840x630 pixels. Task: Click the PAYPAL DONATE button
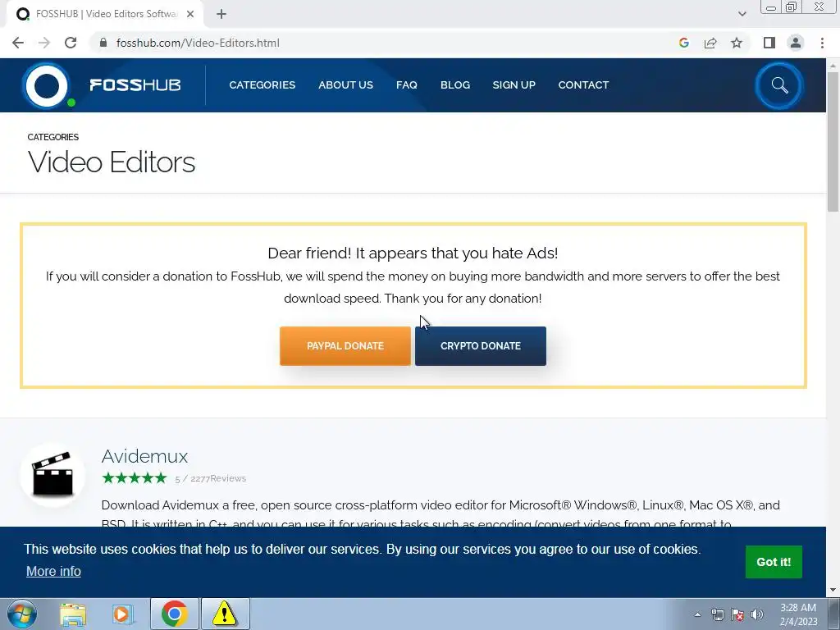[345, 346]
